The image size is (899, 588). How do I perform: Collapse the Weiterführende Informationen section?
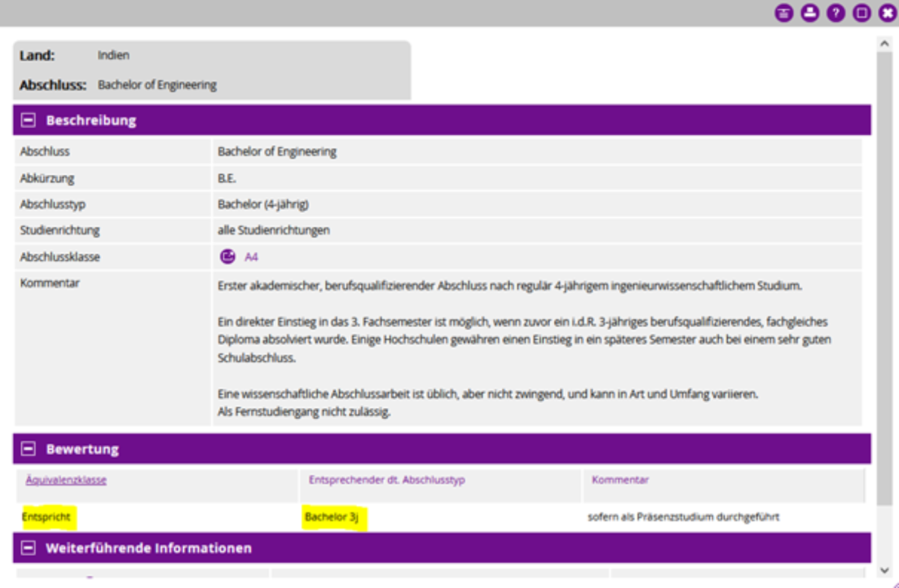tap(28, 548)
